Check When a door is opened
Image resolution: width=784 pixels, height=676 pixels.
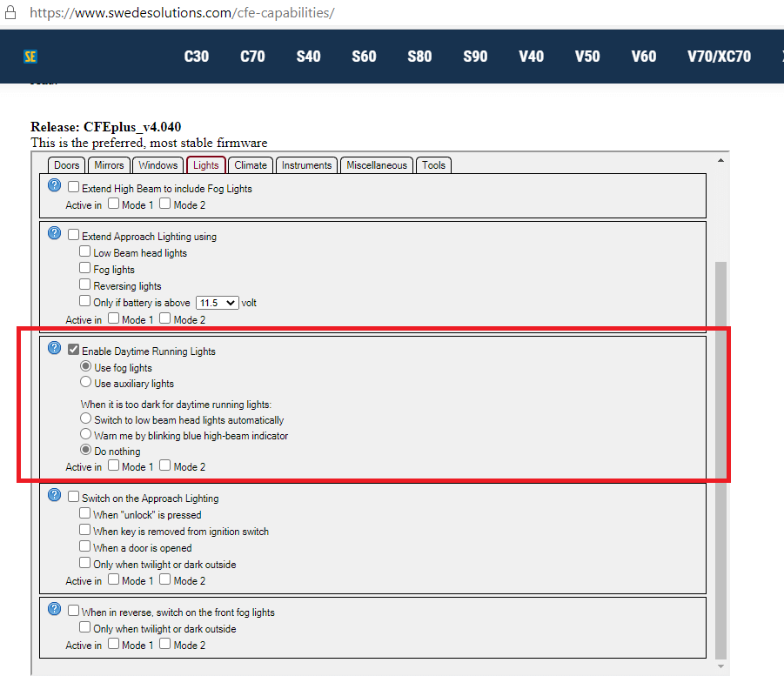tap(85, 546)
